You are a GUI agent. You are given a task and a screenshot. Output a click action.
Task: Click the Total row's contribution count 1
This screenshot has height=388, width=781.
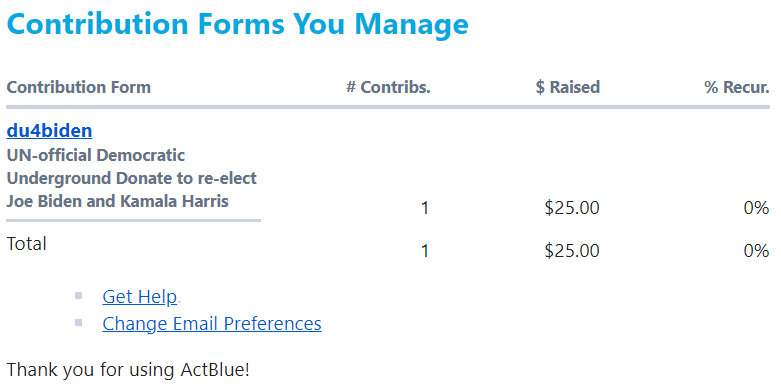(425, 251)
